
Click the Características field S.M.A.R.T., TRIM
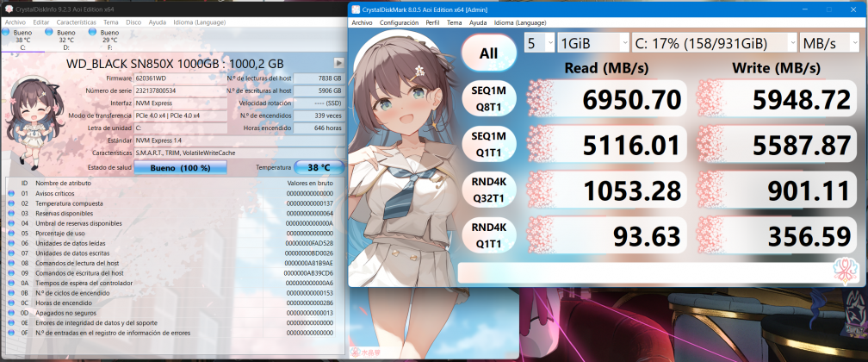pyautogui.click(x=239, y=153)
